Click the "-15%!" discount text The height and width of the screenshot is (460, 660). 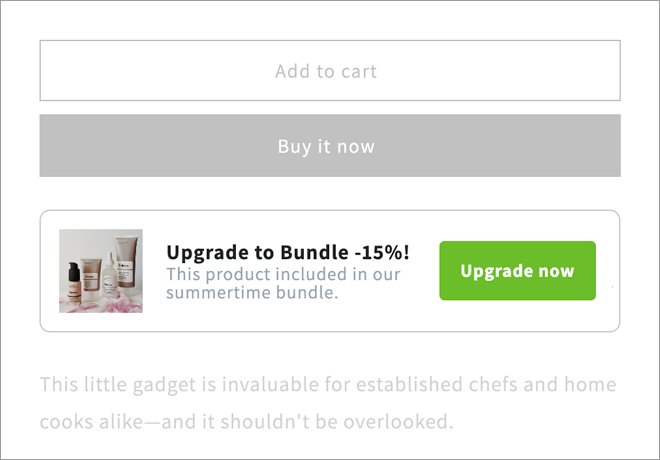(382, 253)
